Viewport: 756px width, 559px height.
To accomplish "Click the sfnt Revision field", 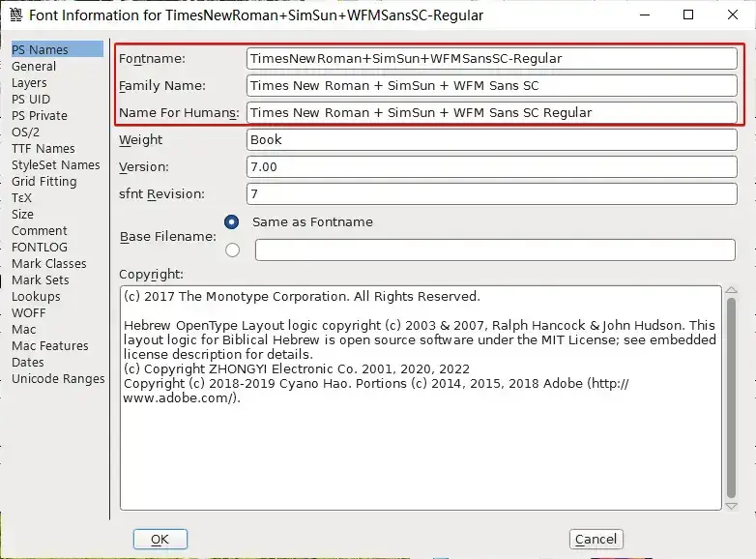I will click(x=491, y=193).
